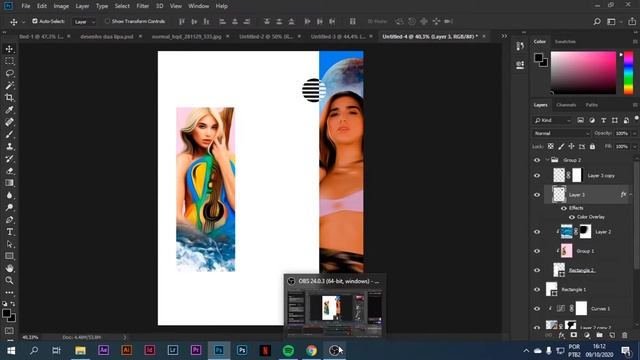640x360 pixels.
Task: Open Netflix from the taskbar
Action: [265, 350]
